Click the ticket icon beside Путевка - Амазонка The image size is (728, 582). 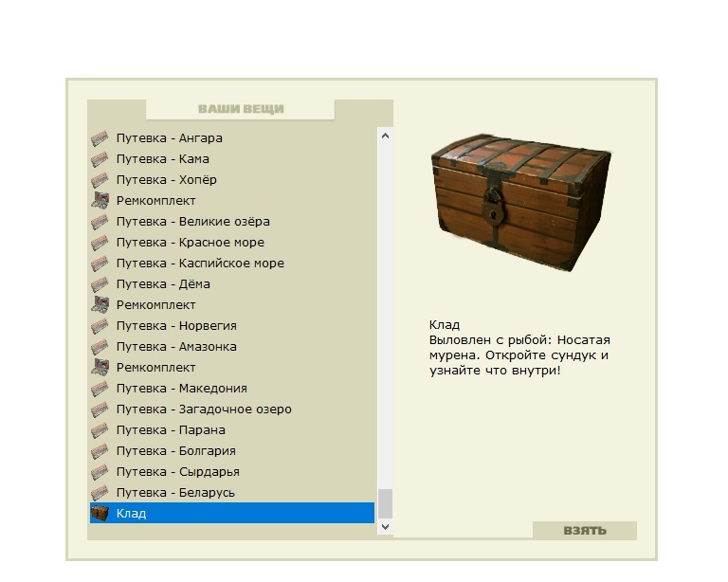pyautogui.click(x=100, y=347)
